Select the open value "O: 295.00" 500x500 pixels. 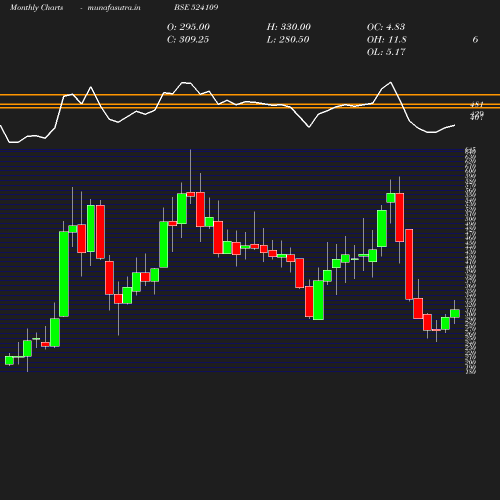point(188,27)
